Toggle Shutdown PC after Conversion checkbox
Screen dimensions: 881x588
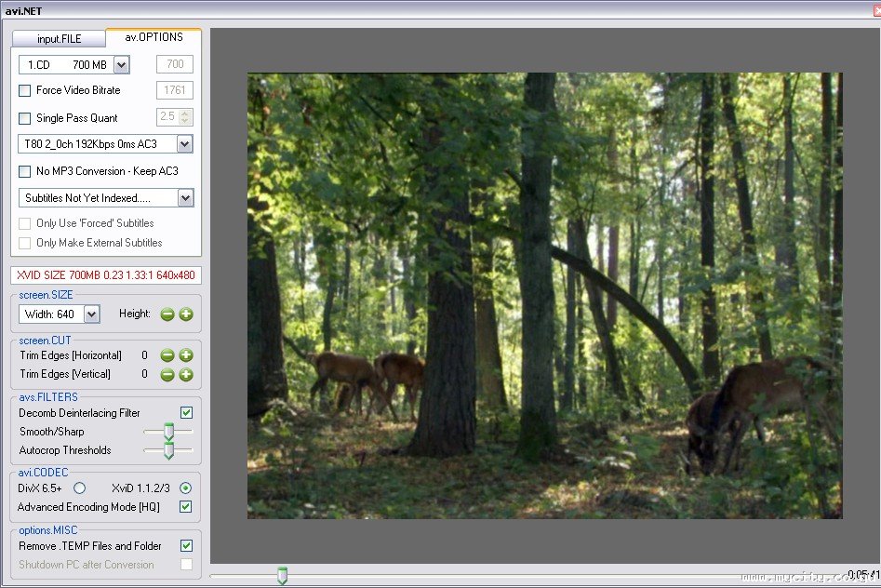click(187, 564)
